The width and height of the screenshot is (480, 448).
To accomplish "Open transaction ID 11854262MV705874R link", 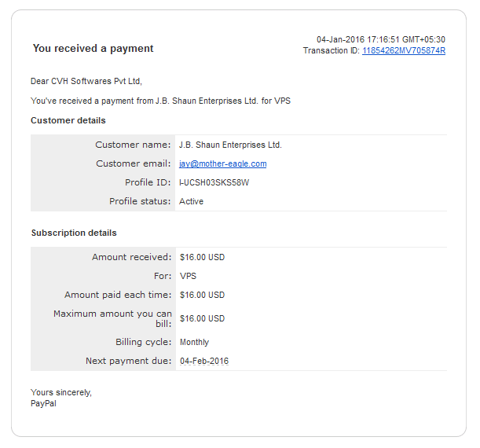I will [x=404, y=50].
